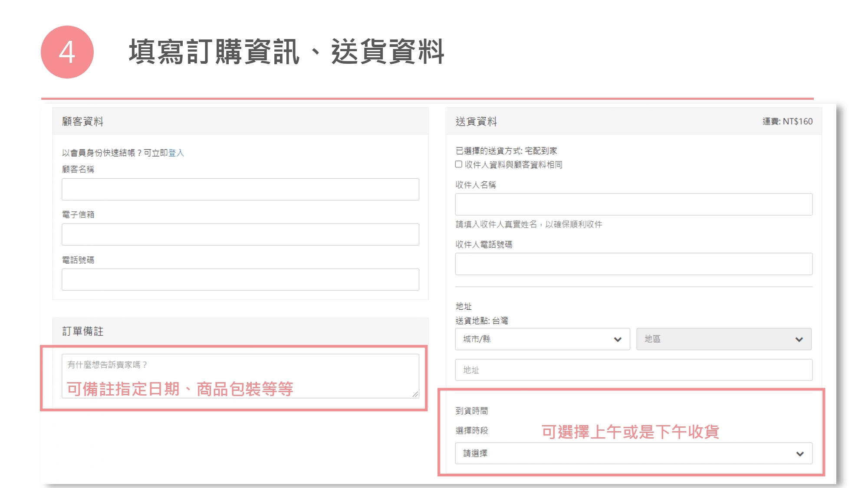This screenshot has height=488, width=868.
Task: Click the 登入 login link
Action: [176, 153]
